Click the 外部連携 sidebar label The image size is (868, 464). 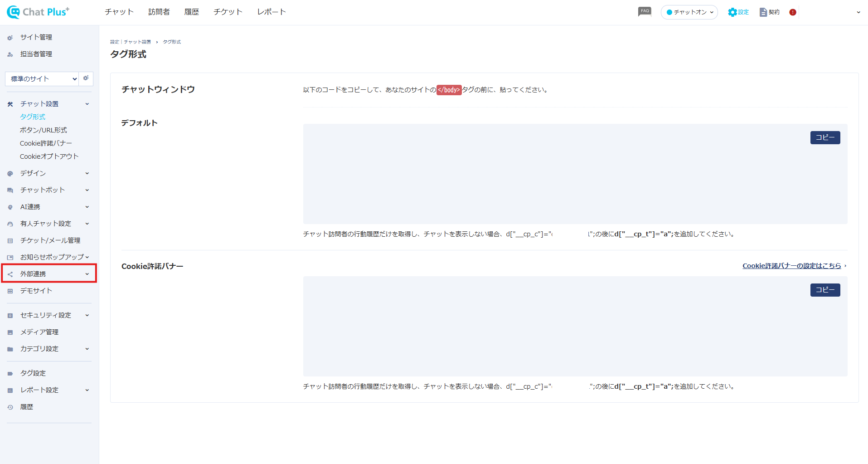click(x=33, y=274)
